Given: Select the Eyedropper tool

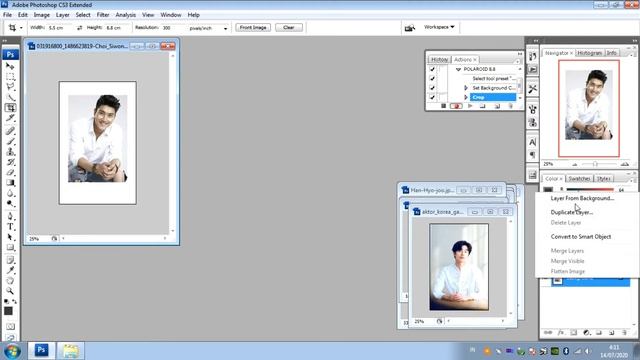Looking at the screenshot, I should (x=10, y=270).
